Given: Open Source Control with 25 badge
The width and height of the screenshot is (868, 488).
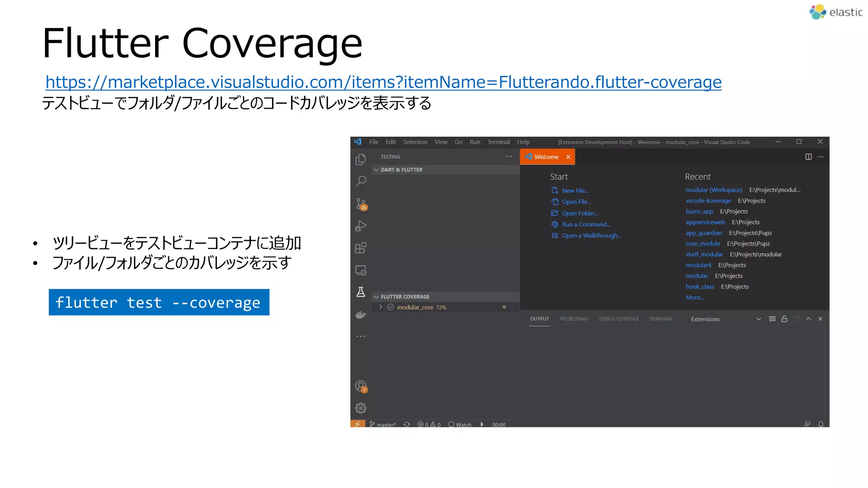Looking at the screenshot, I should (x=361, y=204).
